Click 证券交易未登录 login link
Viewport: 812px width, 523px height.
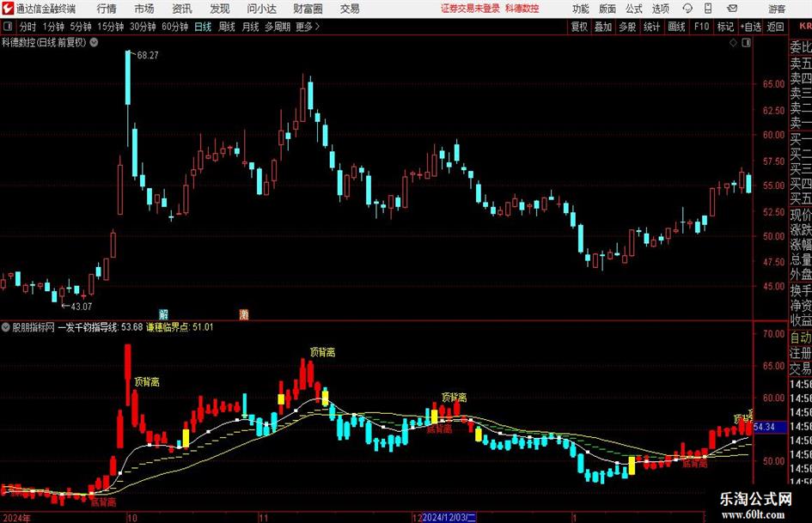pos(470,9)
